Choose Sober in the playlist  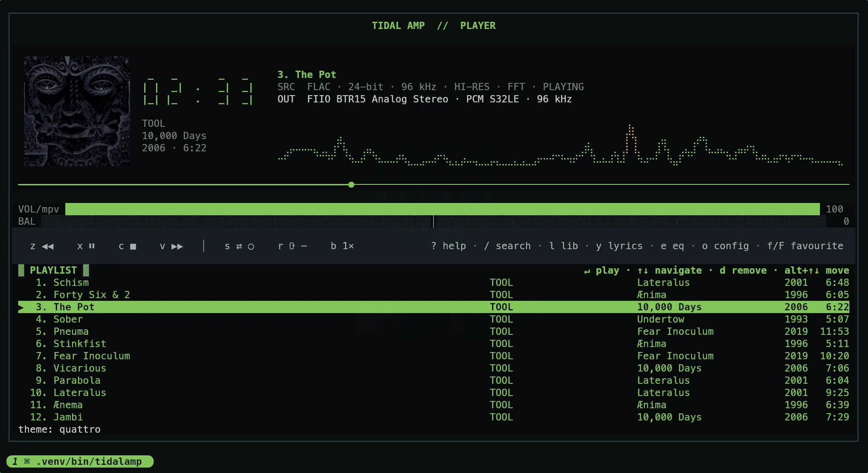point(434,319)
